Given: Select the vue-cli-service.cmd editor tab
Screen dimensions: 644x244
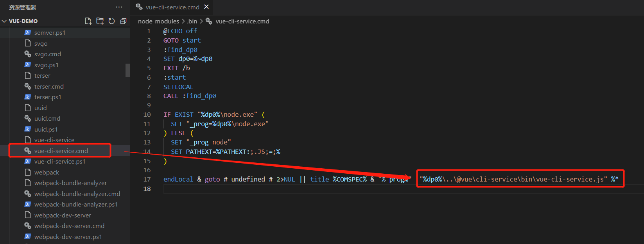Looking at the screenshot, I should [172, 7].
